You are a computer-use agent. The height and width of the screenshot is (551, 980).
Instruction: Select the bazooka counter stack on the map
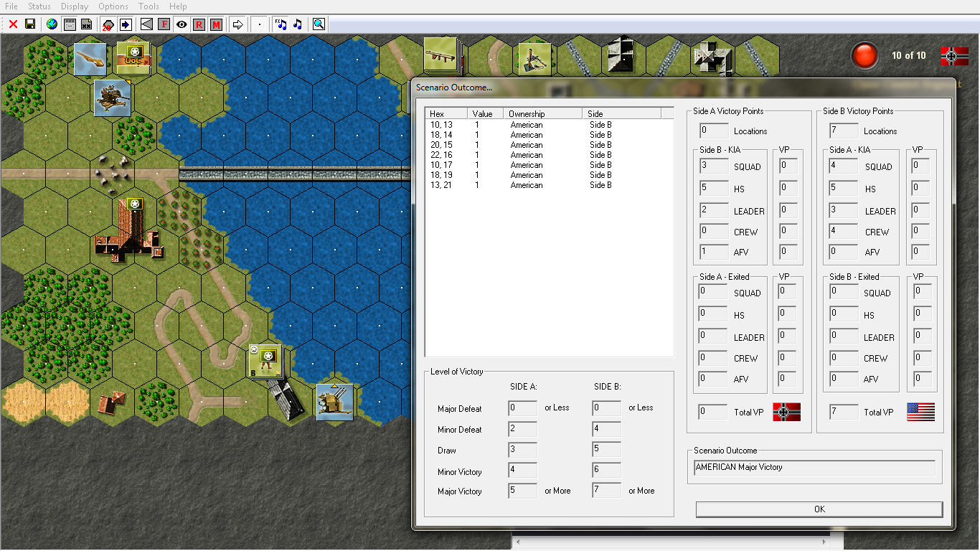point(441,55)
